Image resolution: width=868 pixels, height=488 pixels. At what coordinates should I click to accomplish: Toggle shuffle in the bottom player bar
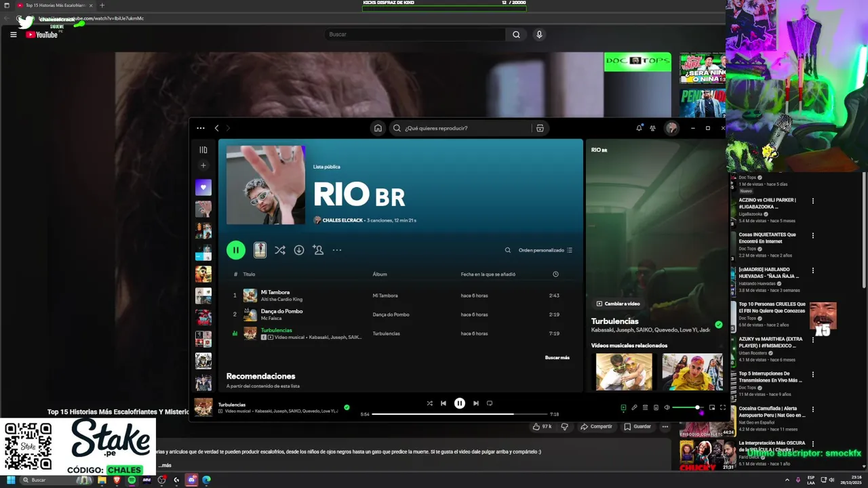429,403
